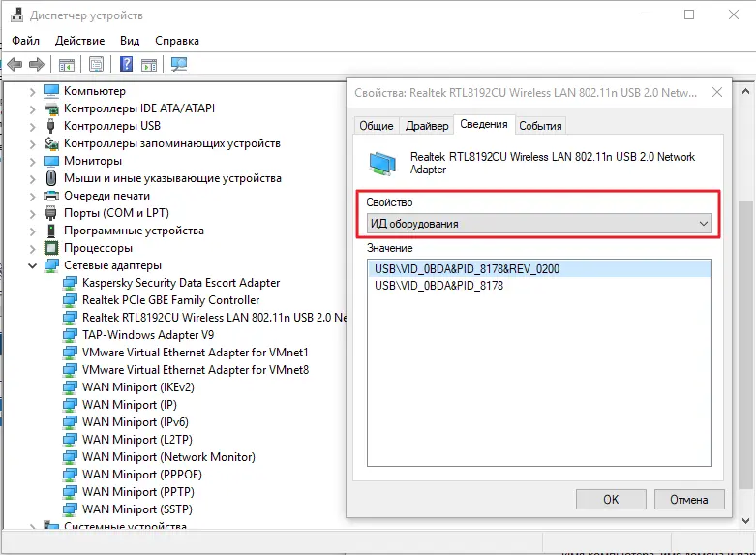
Task: Click the blue Help question mark icon
Action: tap(126, 64)
